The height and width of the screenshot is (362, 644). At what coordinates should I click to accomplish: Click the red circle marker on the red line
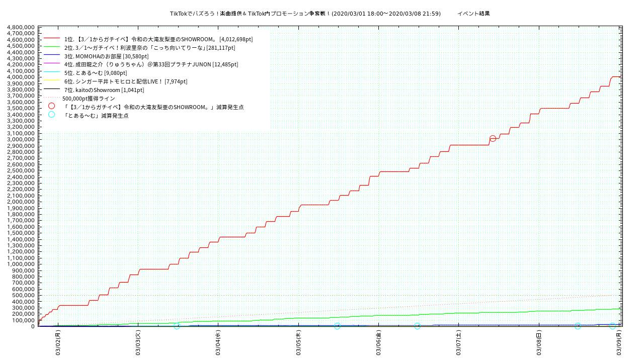(493, 138)
